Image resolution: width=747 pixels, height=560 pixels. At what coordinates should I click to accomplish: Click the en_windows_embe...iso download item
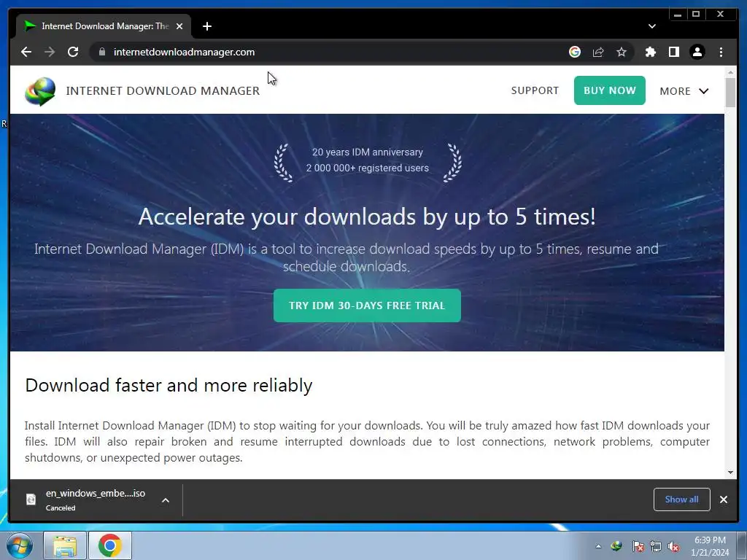[96, 499]
